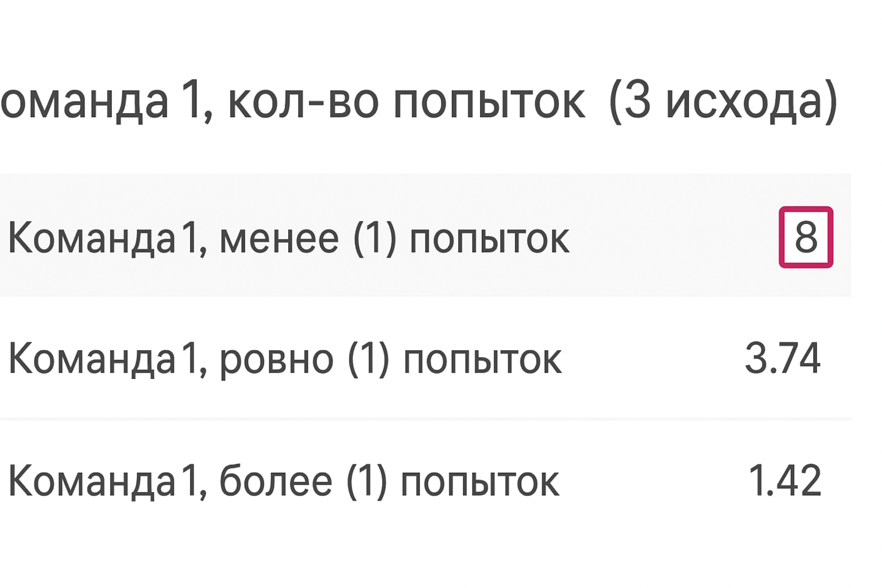882x588 pixels.
Task: Click the word 'более' in third outcome
Action: click(276, 481)
